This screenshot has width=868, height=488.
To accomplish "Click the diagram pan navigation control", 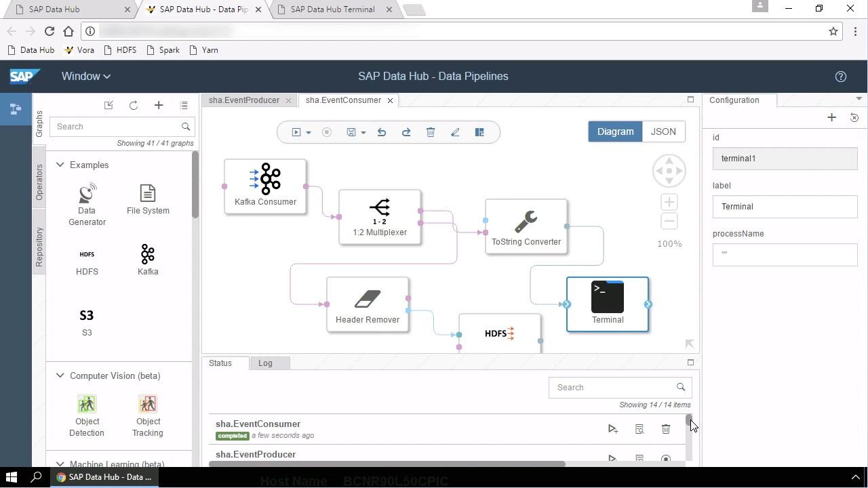I will pos(669,171).
